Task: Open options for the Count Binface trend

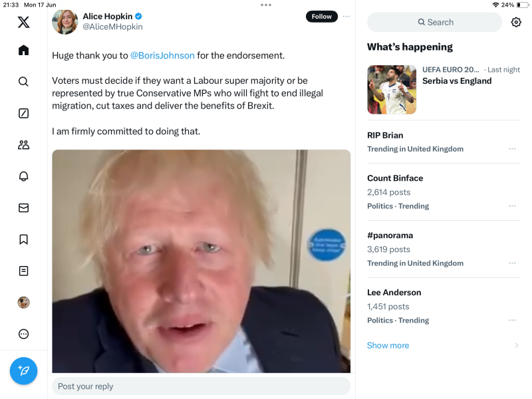Action: coord(512,206)
